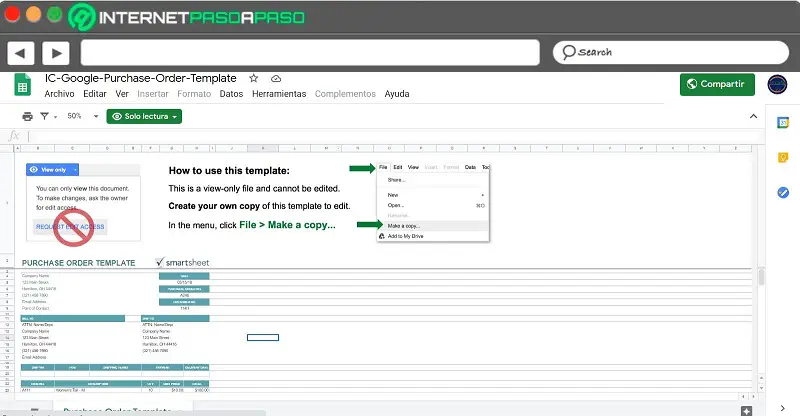This screenshot has height=416, width=800.
Task: Collapse the toolbar with the up chevron
Action: tap(753, 116)
